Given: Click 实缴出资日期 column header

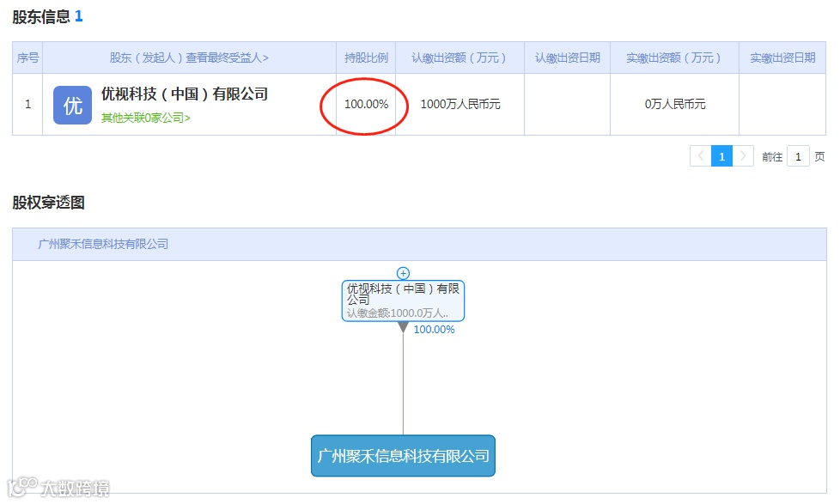Looking at the screenshot, I should (782, 58).
